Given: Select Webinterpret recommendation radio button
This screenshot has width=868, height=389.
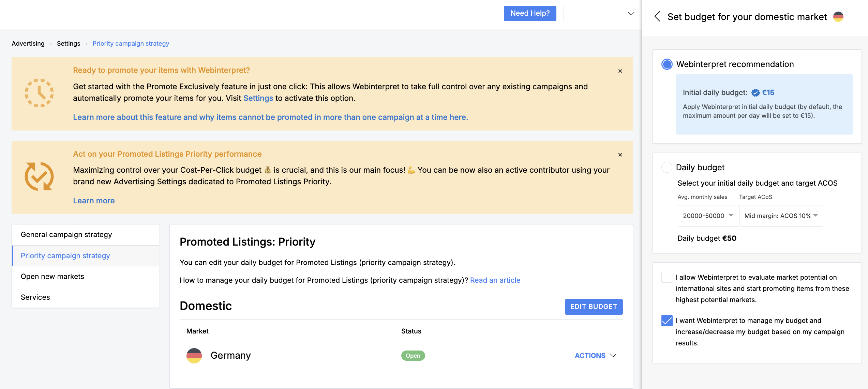Looking at the screenshot, I should [667, 64].
